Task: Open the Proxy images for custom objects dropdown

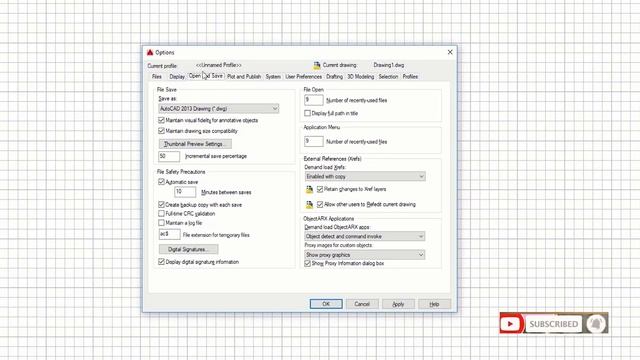Action: tap(365, 255)
